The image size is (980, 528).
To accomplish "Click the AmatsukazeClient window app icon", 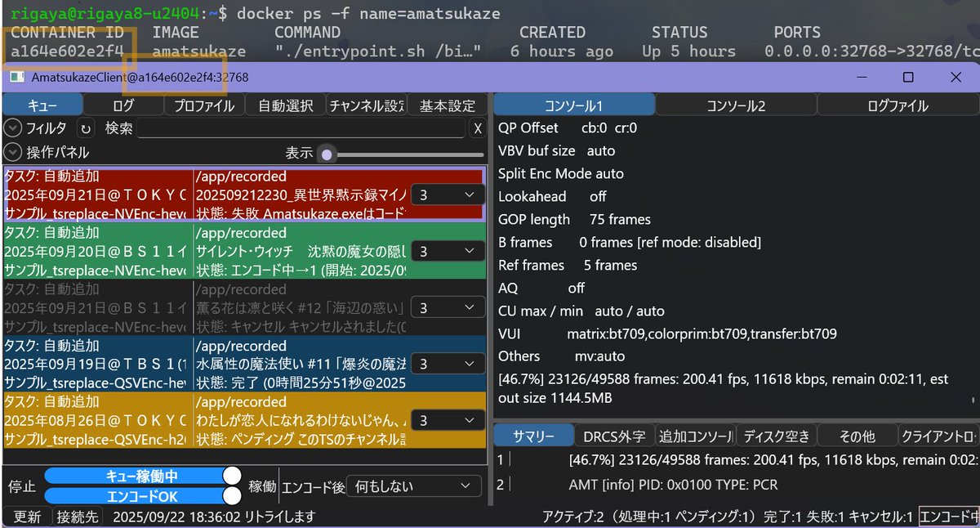I will coord(16,78).
